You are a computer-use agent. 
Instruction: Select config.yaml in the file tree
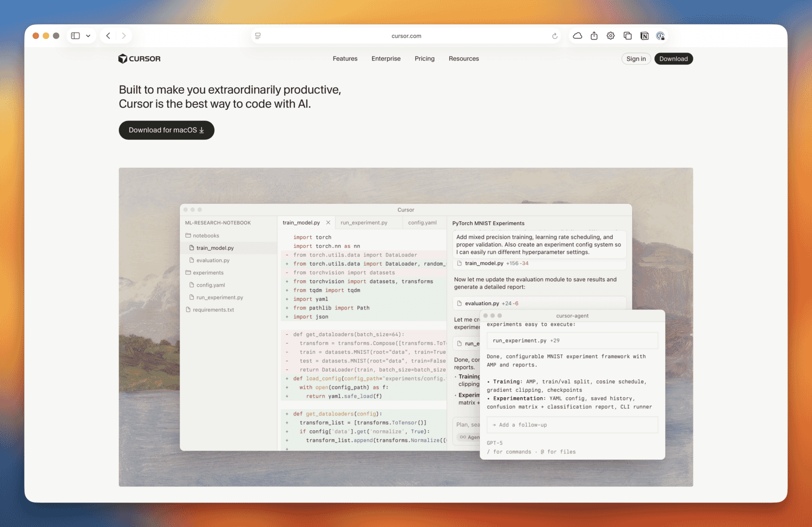207,285
